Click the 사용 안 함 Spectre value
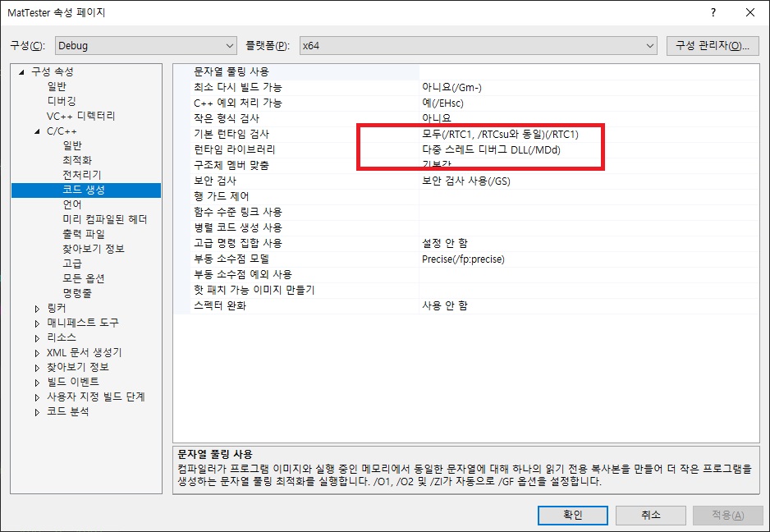The image size is (770, 532). point(444,305)
